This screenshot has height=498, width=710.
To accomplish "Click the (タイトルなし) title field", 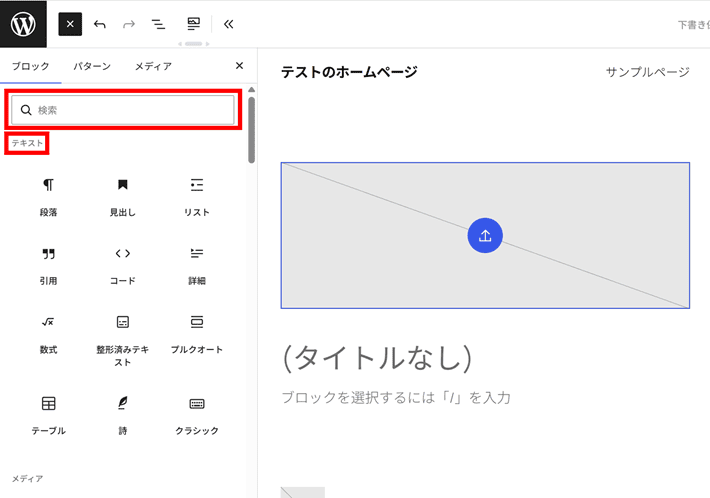I will point(377,358).
